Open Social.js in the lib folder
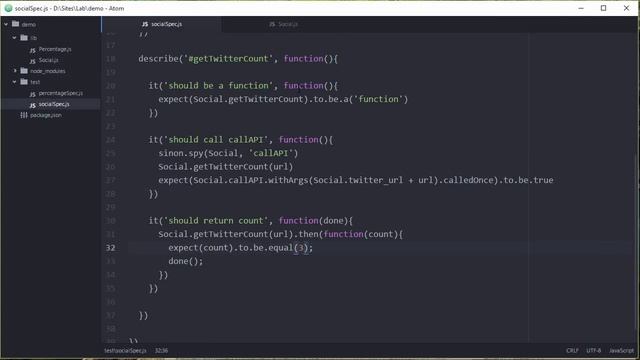Screen dimensions: 640x360 [49, 60]
